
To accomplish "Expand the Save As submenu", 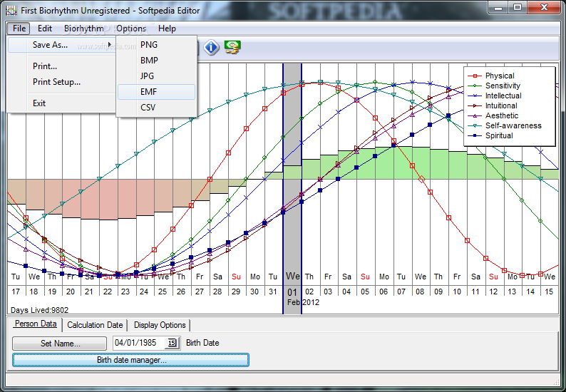I will pyautogui.click(x=61, y=45).
